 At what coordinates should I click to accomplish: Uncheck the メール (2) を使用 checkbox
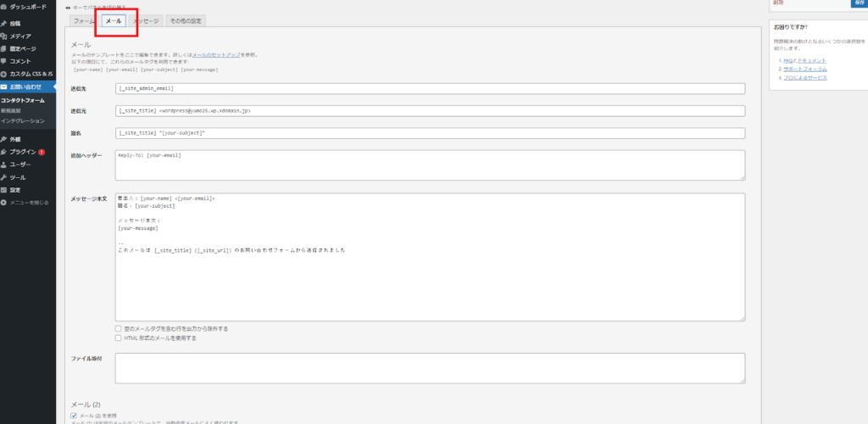[x=74, y=416]
